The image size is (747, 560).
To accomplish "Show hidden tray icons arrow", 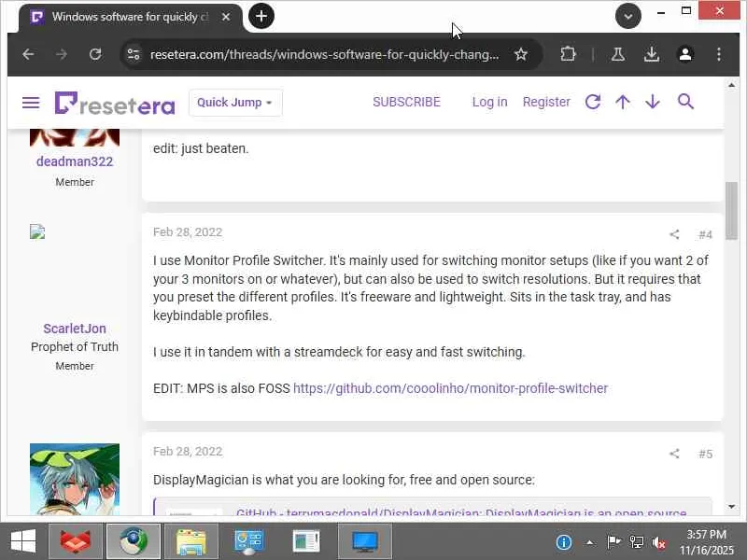I will pyautogui.click(x=590, y=542).
